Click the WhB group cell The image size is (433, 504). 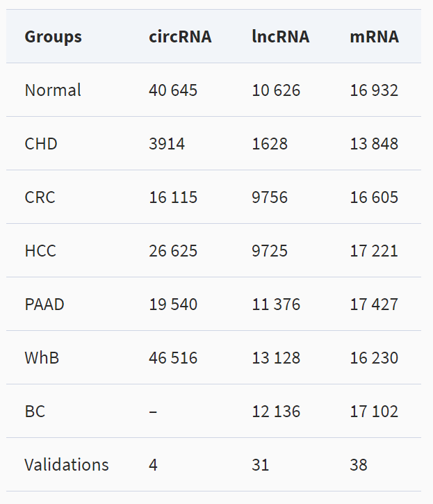click(x=42, y=358)
